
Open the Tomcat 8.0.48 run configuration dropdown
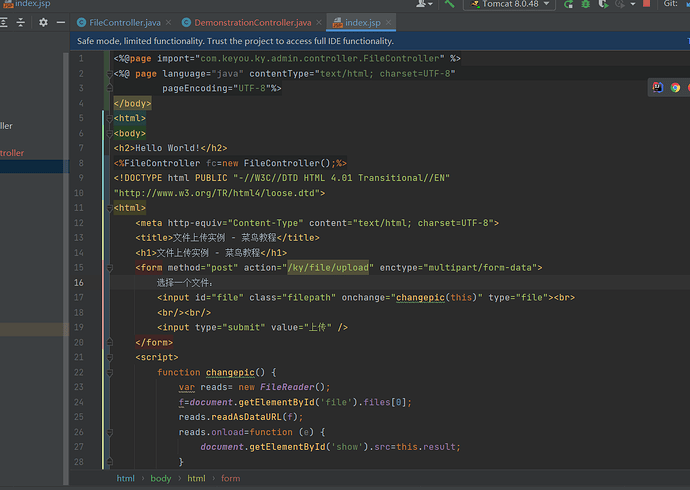tap(509, 4)
